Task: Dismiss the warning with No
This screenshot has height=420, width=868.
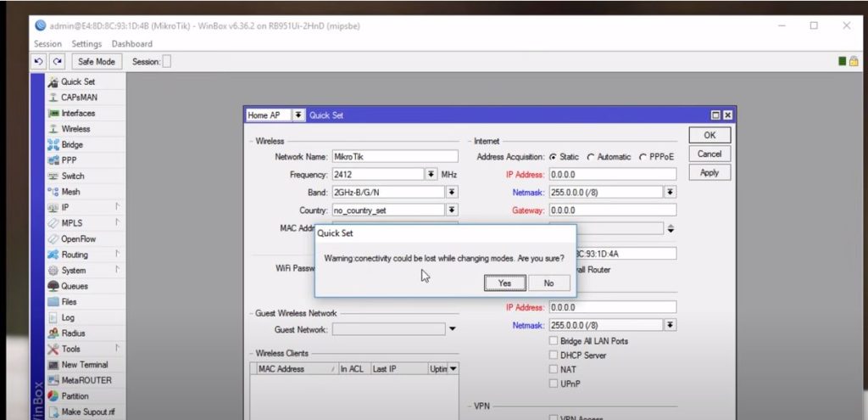Action: click(548, 283)
